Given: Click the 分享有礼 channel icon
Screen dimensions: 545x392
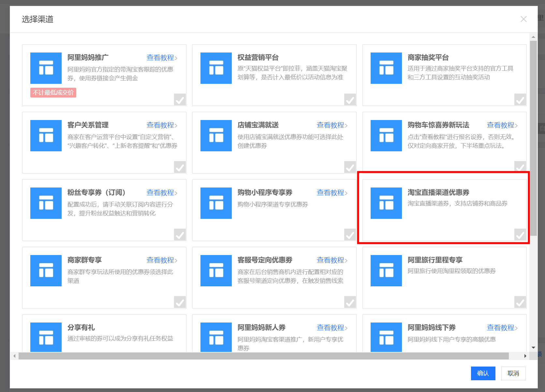Looking at the screenshot, I should tap(46, 337).
